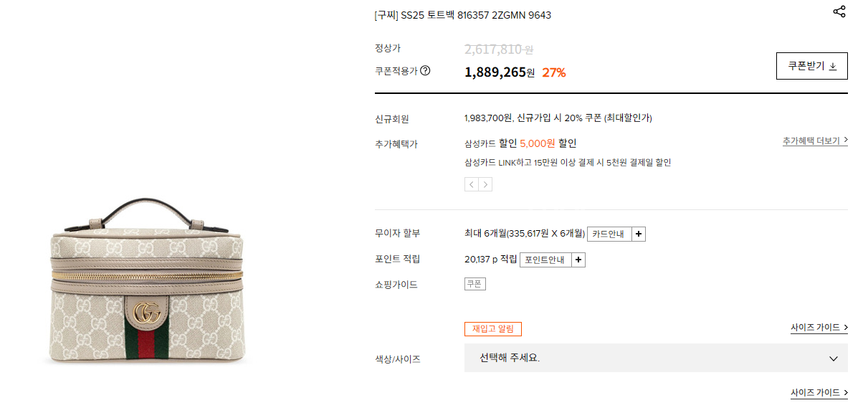Click the download arrow in 쿠폰받기

click(x=833, y=66)
